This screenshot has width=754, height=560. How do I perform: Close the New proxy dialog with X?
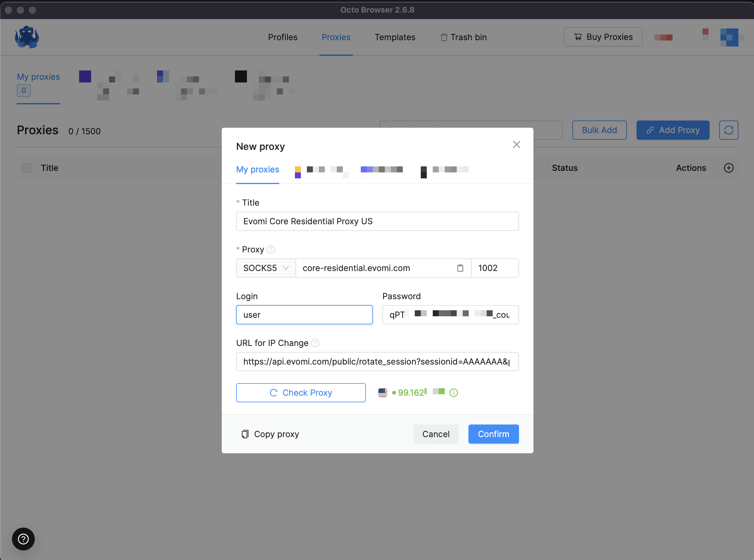(x=516, y=145)
